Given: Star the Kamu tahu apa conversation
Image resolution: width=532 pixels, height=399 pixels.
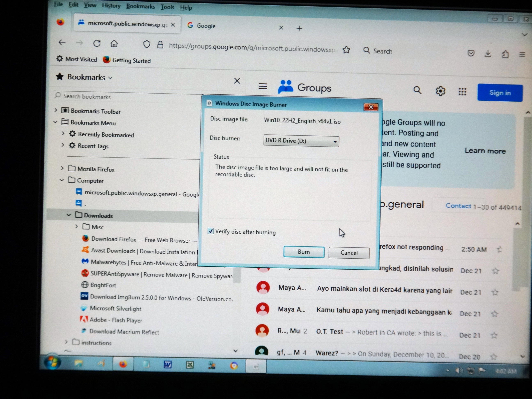Looking at the screenshot, I should pos(495,314).
